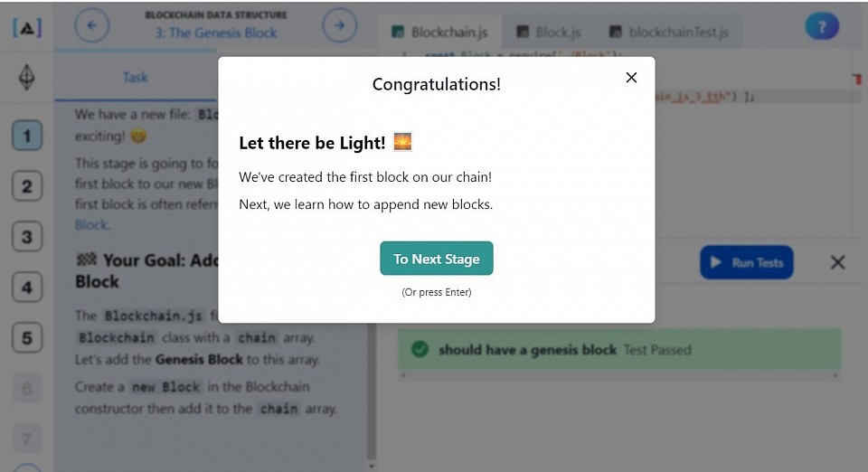Open the Blockchain.js file tab
This screenshot has width=868, height=472.
[440, 32]
